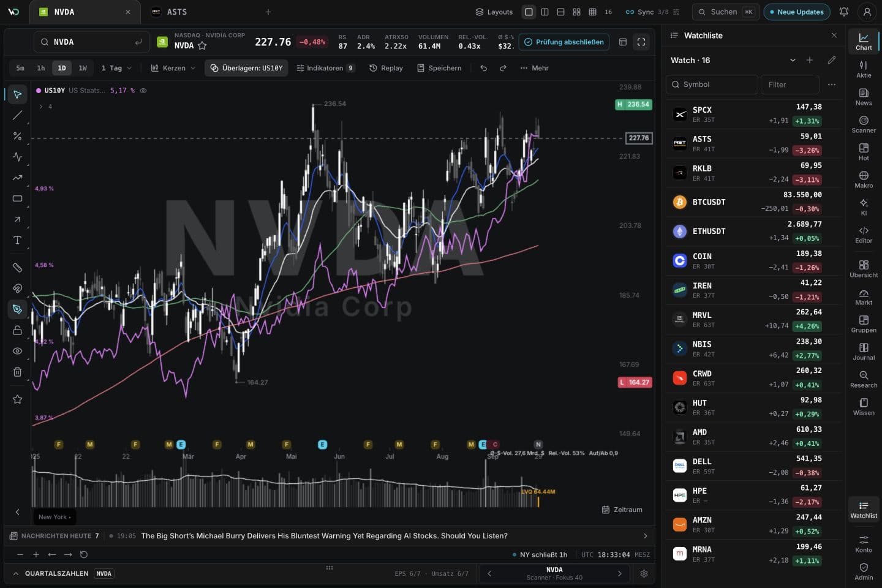
Task: Select the text annotation tool
Action: (17, 240)
